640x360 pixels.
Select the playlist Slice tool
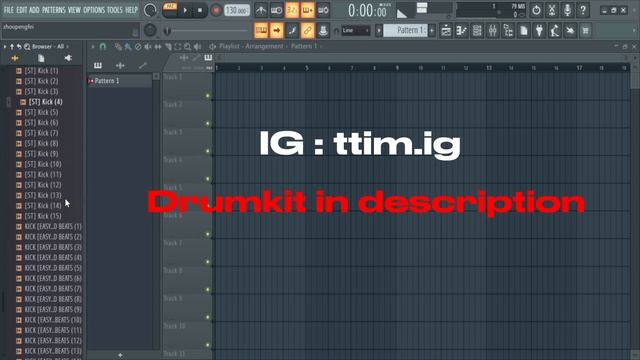click(x=168, y=47)
